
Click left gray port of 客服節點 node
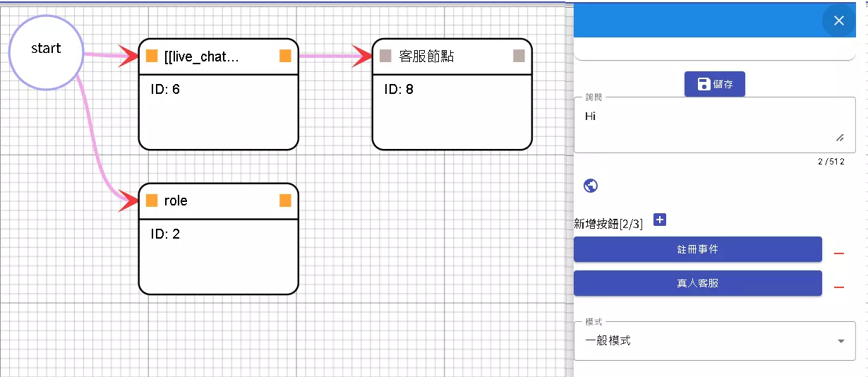385,56
